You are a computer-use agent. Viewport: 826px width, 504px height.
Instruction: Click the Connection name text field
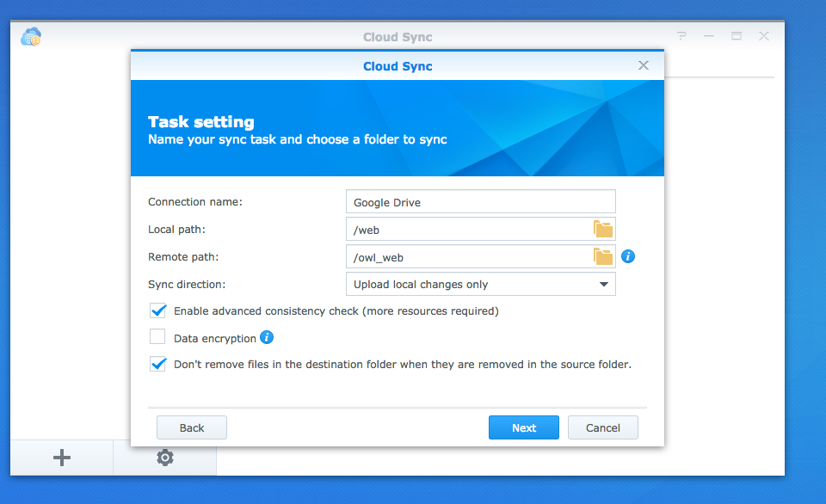(x=480, y=202)
